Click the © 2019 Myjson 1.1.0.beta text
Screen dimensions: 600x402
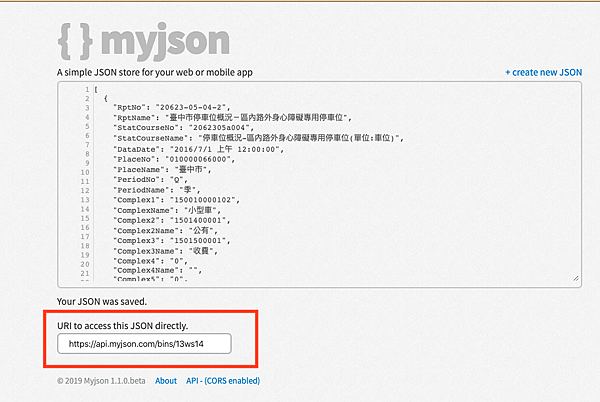101,381
